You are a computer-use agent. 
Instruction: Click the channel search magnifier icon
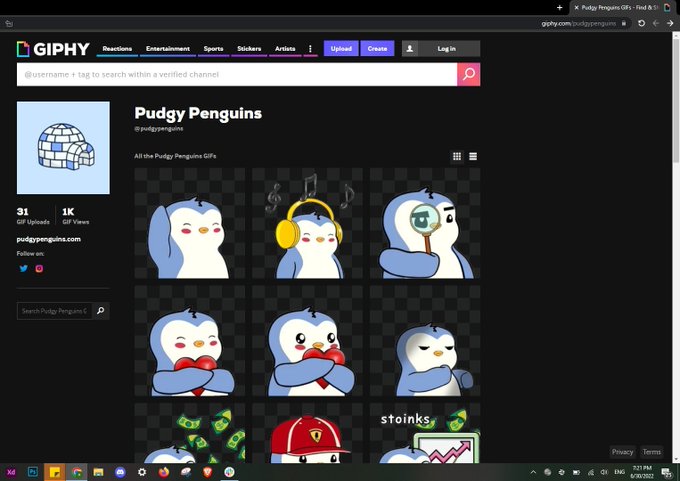[101, 311]
